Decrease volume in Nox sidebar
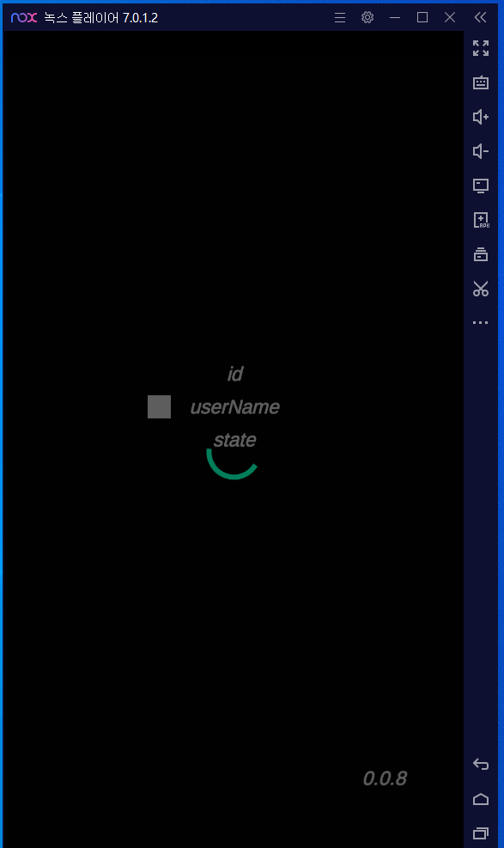The width and height of the screenshot is (504, 848). click(x=480, y=151)
